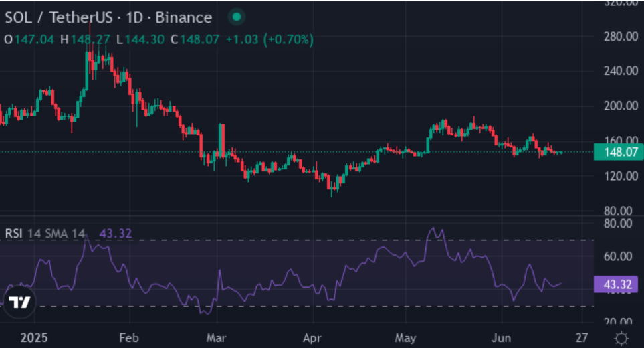Screen dimensions: 644x348
Task: Click RSI legend value 43.32
Action: click(x=116, y=234)
